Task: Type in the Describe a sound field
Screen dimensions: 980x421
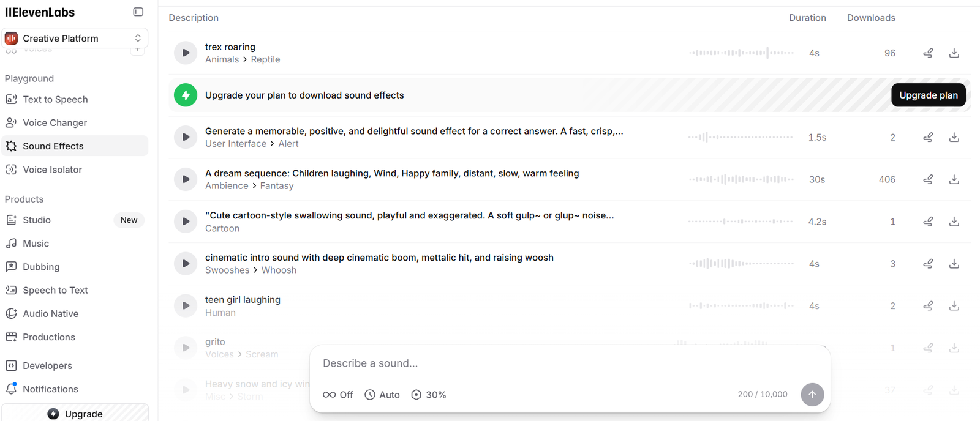Action: tap(551, 363)
